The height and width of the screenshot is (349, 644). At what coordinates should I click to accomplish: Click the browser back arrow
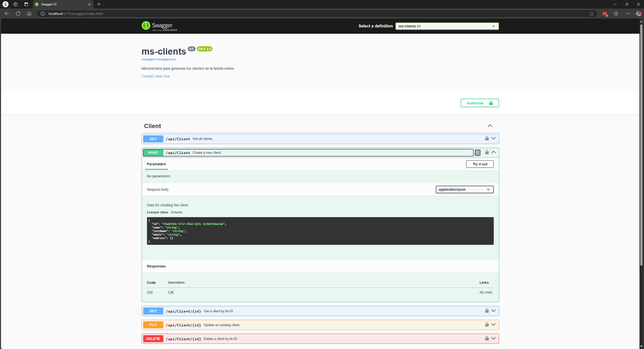[7, 14]
